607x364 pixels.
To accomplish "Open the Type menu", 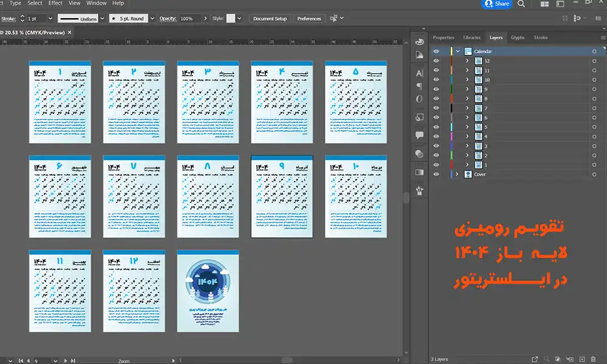I will (x=15, y=3).
